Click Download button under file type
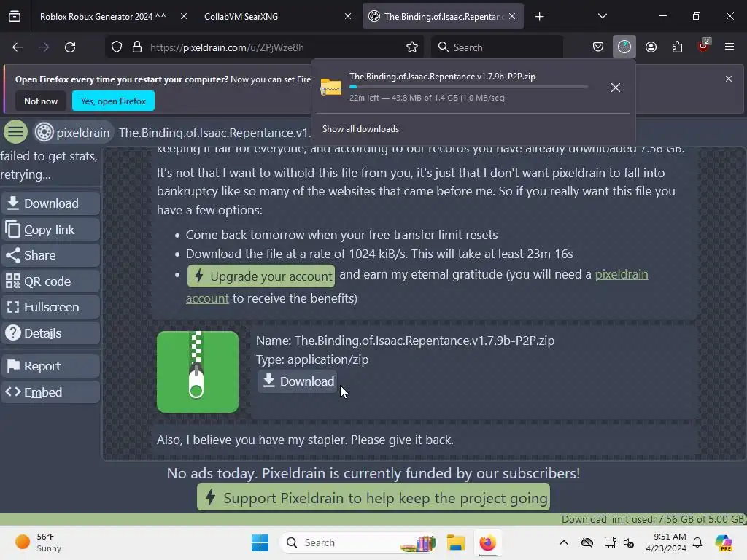The image size is (747, 560). pos(298,381)
